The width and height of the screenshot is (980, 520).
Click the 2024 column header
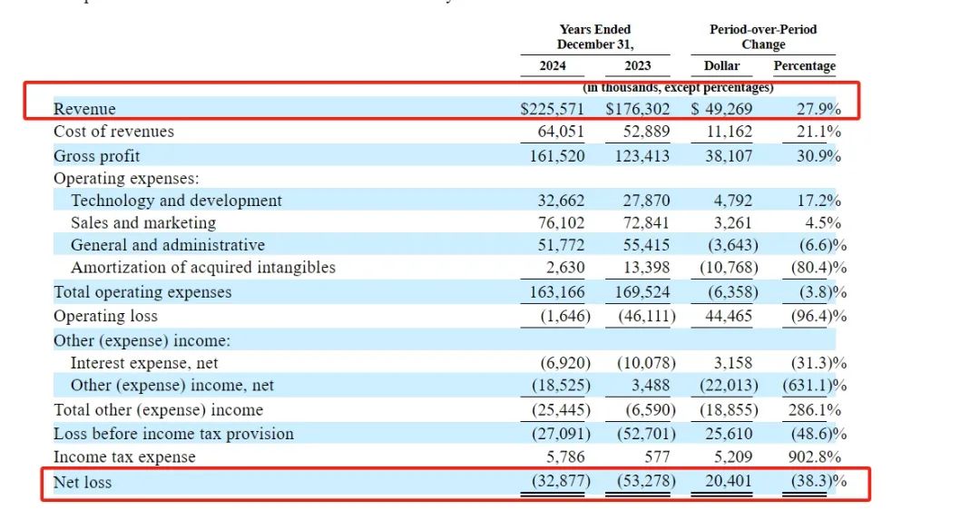click(553, 65)
